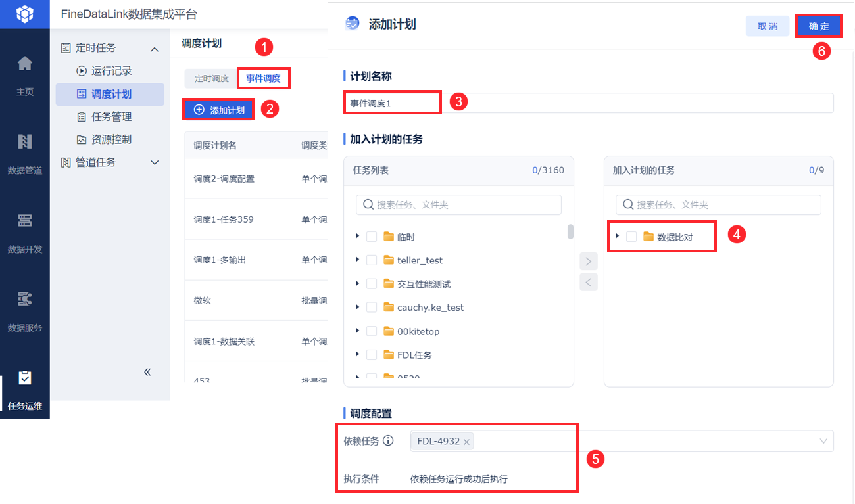This screenshot has width=855, height=504.
Task: Switch to the 定时调度 tab
Action: (x=211, y=79)
